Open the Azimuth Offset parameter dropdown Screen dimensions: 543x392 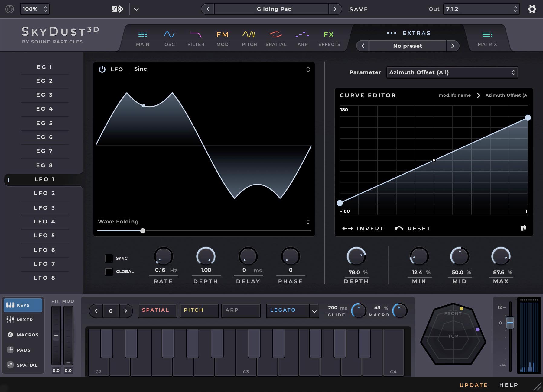(x=452, y=72)
